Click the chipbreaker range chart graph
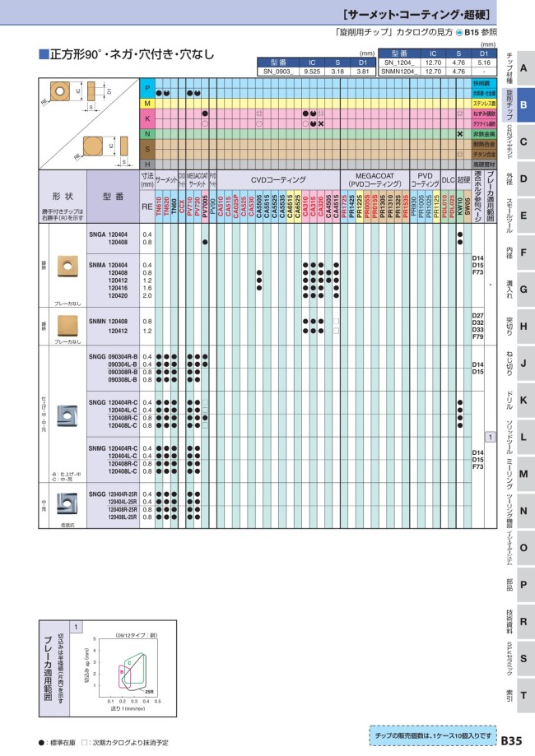The height and width of the screenshot is (756, 535). (x=125, y=670)
